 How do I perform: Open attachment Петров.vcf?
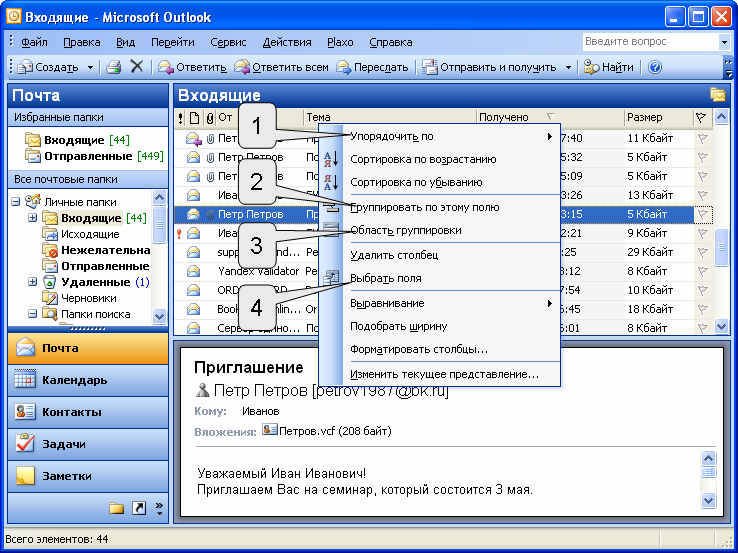(x=327, y=431)
